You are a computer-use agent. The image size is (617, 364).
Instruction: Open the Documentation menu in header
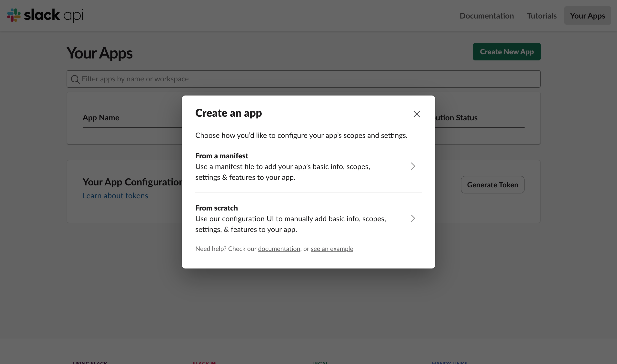(x=486, y=16)
